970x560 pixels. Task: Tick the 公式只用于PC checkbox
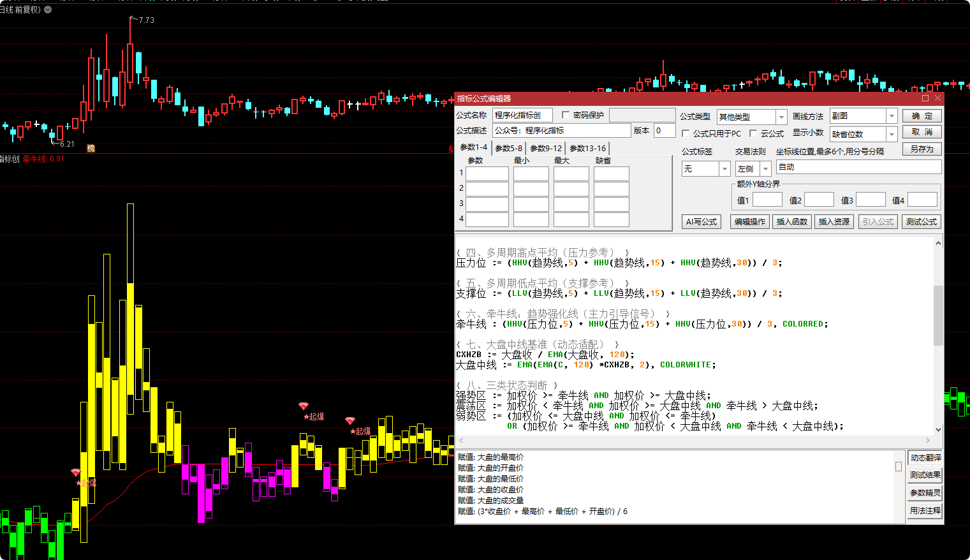pyautogui.click(x=686, y=134)
